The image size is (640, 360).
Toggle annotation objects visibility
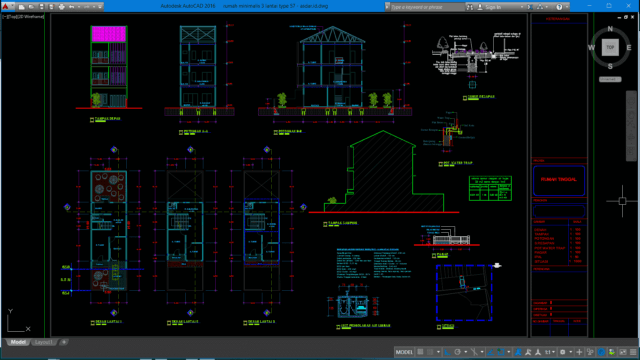(518, 352)
